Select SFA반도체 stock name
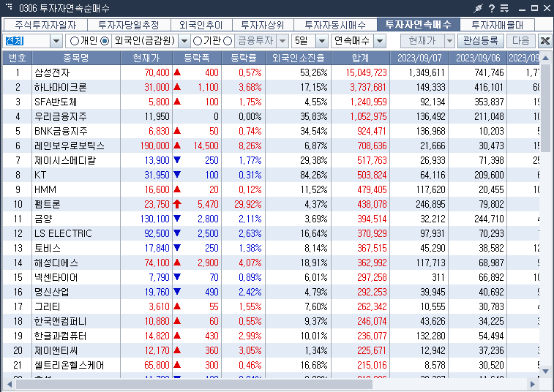 coord(56,102)
